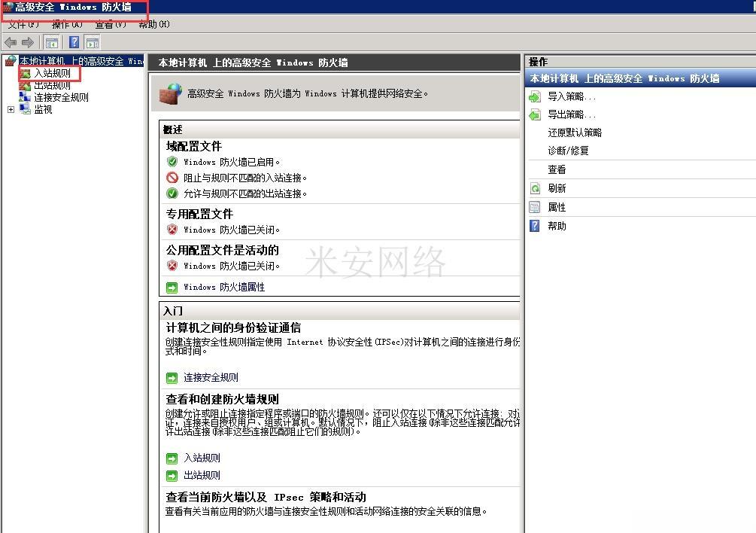Click the Windows 防火墙已关闭 text under 公用配置文件
This screenshot has width=756, height=533.
click(232, 266)
